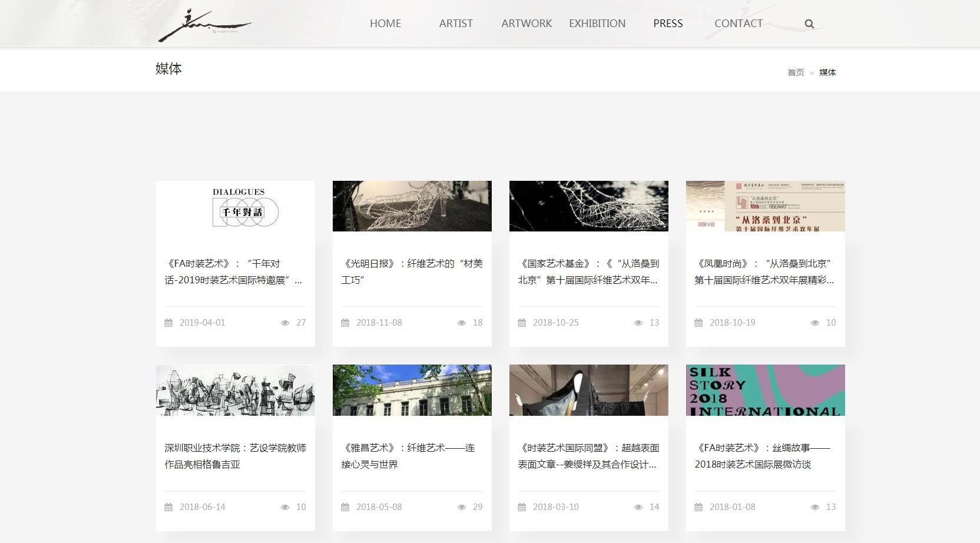Click the 首页 breadcrumb link
Viewport: 980px width, 543px height.
796,72
